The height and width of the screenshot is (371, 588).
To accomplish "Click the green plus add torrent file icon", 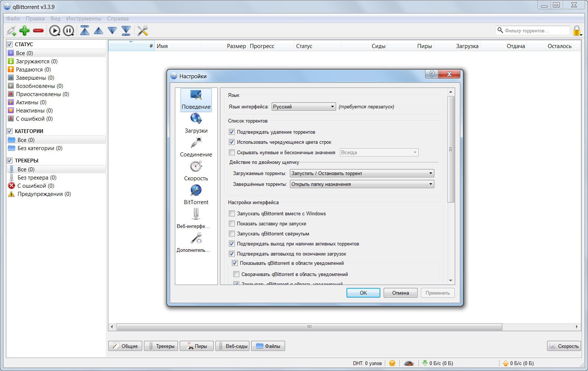I will pyautogui.click(x=25, y=31).
